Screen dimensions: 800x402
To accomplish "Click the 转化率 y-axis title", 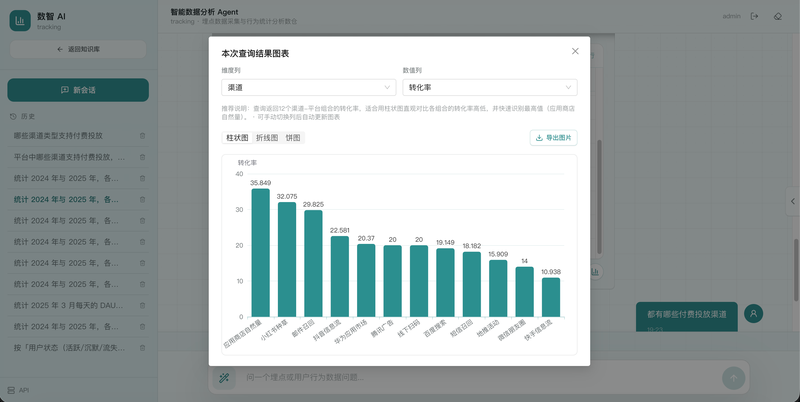I will (247, 163).
